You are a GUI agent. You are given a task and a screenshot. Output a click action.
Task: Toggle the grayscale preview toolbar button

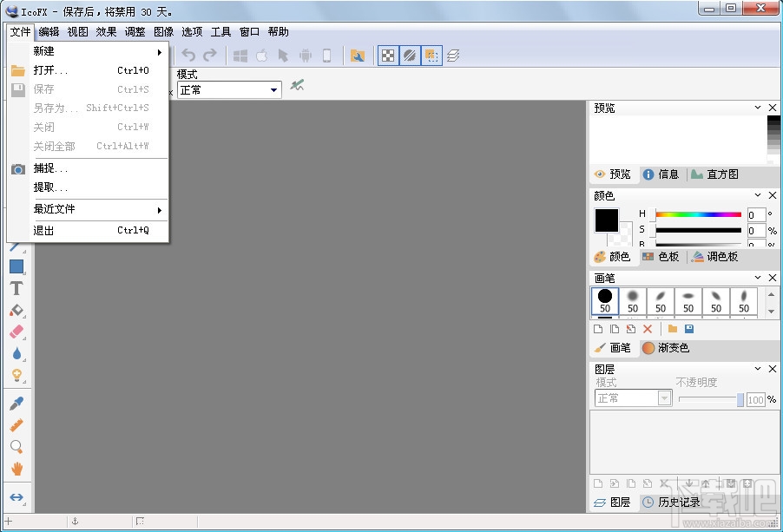click(409, 55)
